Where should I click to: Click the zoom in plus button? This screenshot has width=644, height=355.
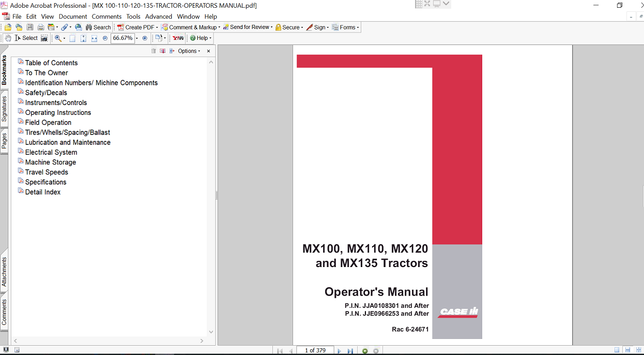(145, 38)
